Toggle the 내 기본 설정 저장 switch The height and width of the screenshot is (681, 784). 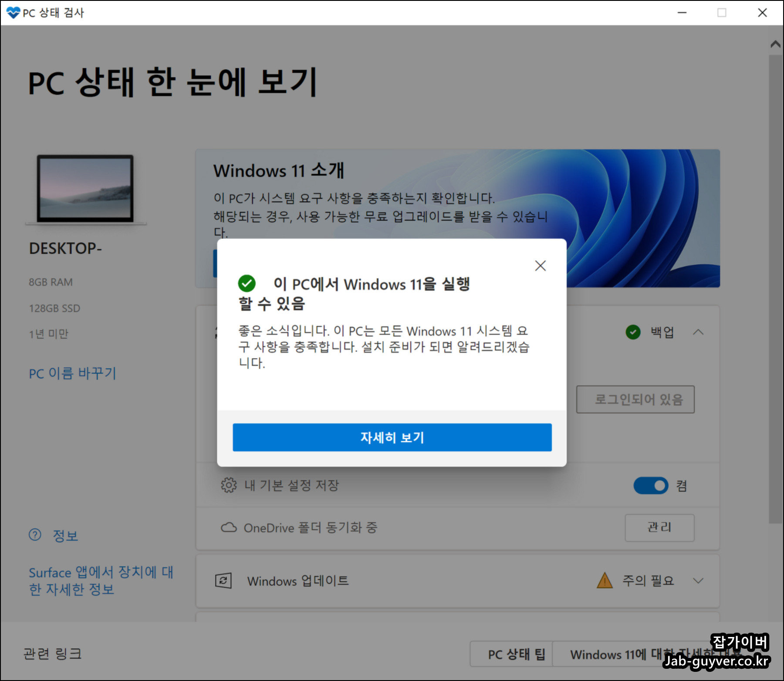pos(651,485)
